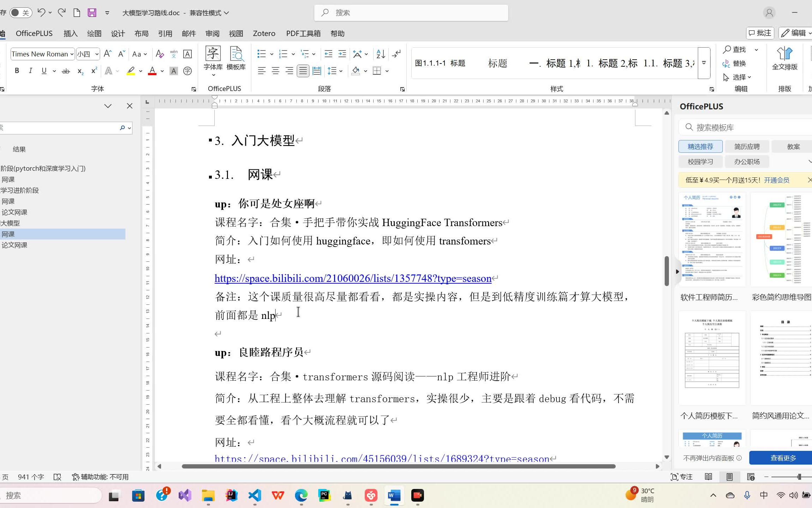812x508 pixels.
Task: Select 论文网课 under 大模型 in navigation
Action: point(14,245)
